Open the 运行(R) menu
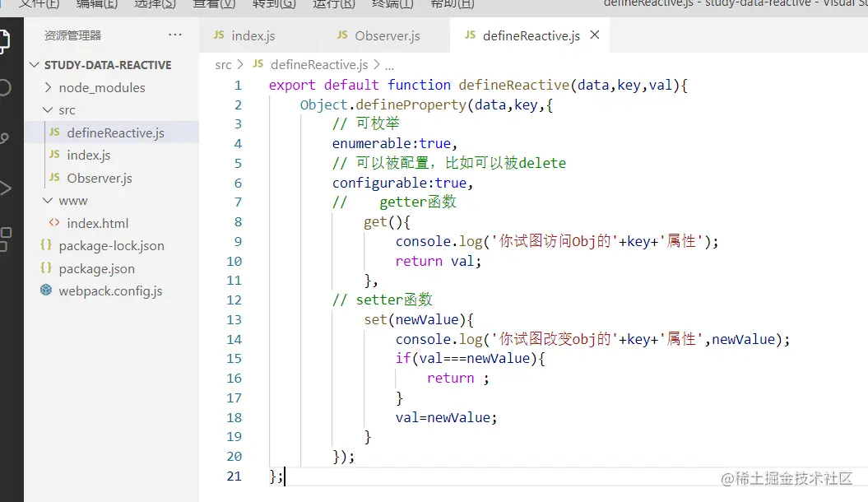Screen dimensions: 868x502 pos(332,4)
